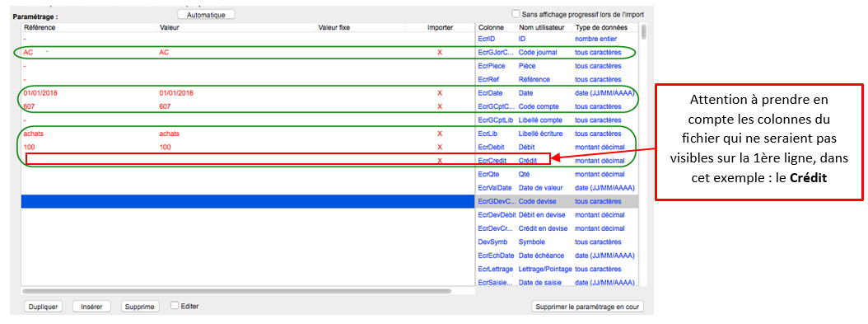
Task: Toggle the Importer X on the achats row
Action: coord(440,134)
